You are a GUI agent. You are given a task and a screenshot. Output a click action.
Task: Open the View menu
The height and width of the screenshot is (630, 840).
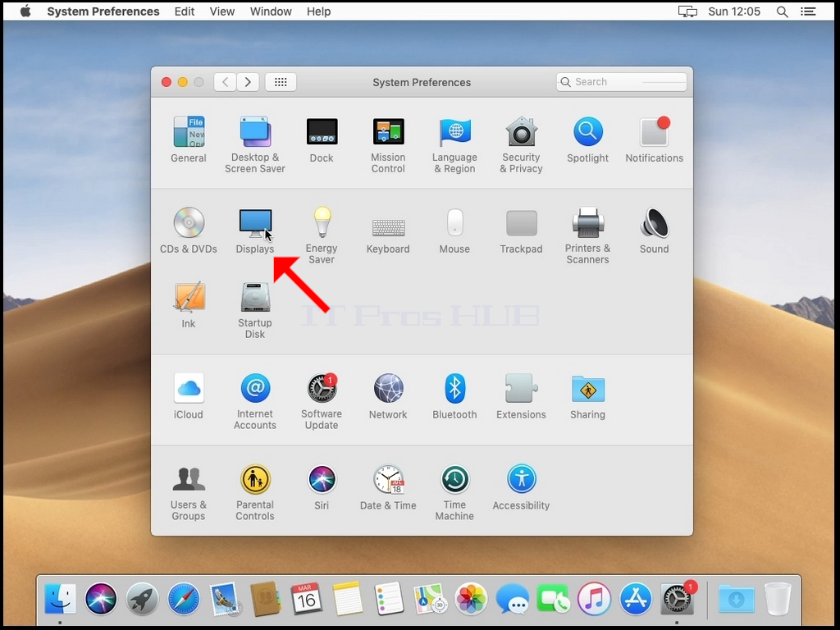pos(221,11)
